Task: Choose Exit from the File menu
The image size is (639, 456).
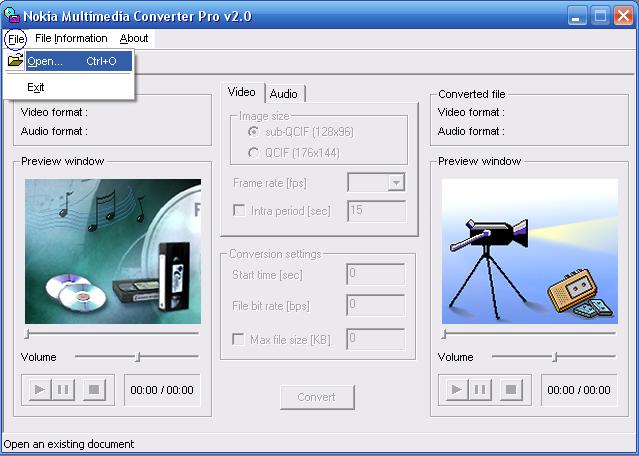Action: [36, 87]
